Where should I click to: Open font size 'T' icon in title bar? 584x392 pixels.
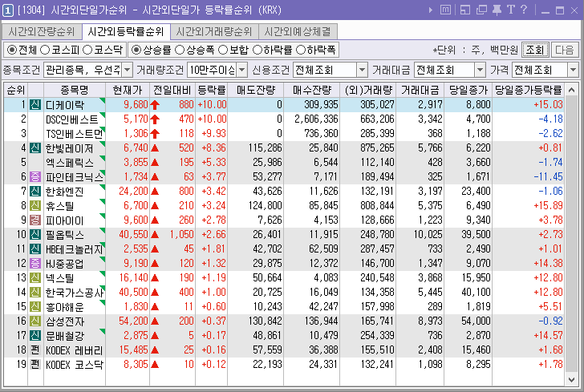click(x=511, y=10)
